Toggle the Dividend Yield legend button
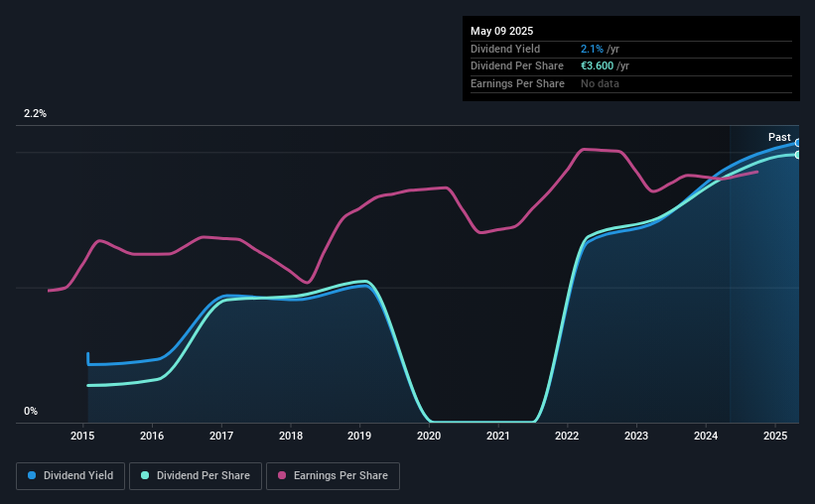Screen dimensions: 815x504 tap(70, 476)
